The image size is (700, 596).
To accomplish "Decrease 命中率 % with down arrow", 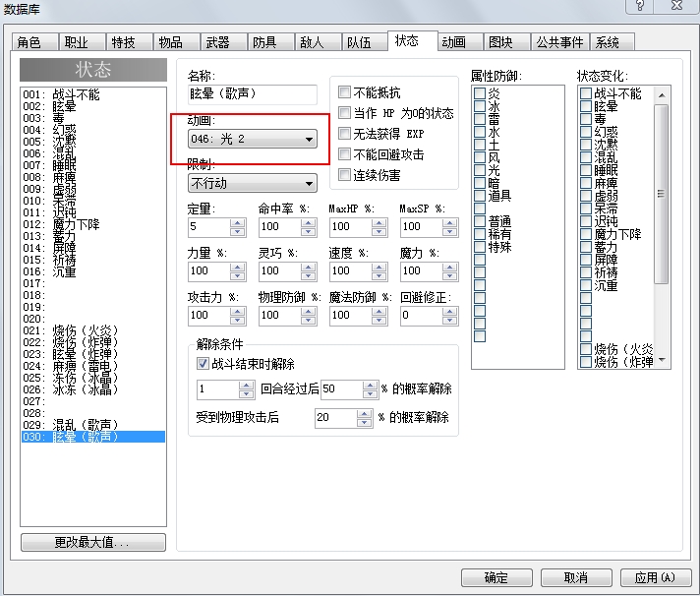I will [x=308, y=231].
